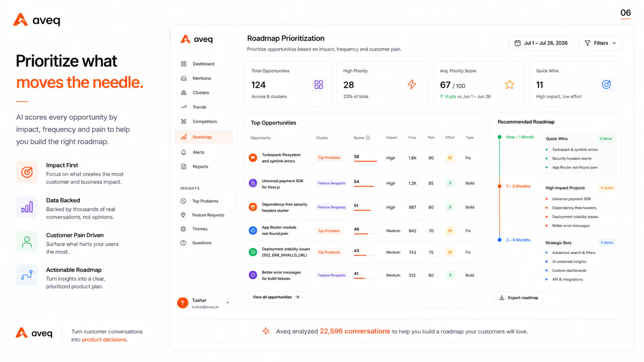The height and width of the screenshot is (362, 644).
Task: Click the Trends arrow icon
Action: pyautogui.click(x=184, y=107)
